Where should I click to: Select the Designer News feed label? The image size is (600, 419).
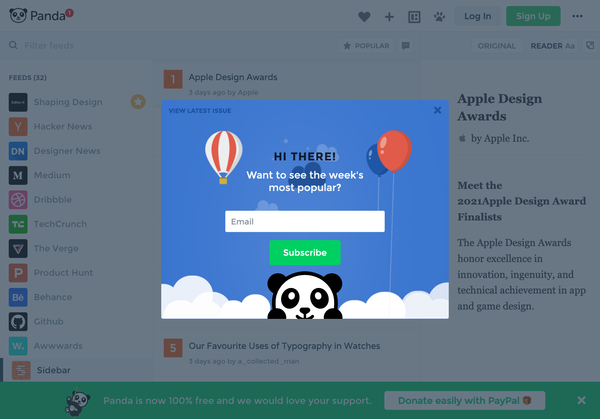coord(67,151)
